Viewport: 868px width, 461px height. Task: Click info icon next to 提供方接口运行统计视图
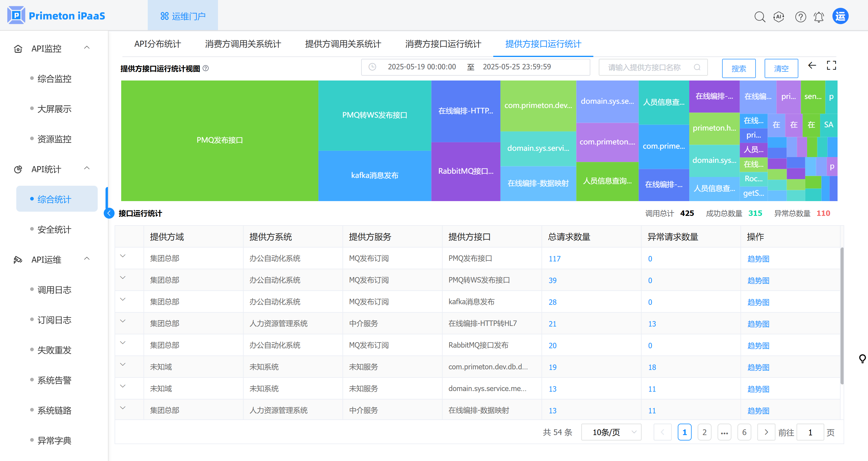pos(206,68)
